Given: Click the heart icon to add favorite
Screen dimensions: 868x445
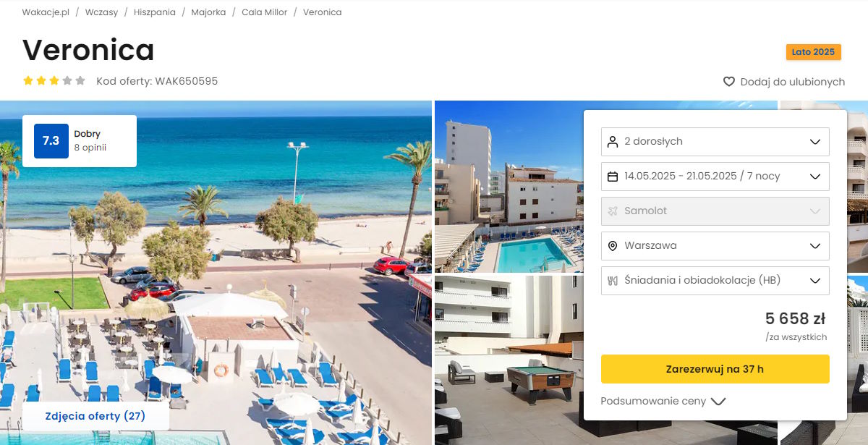Looking at the screenshot, I should (x=729, y=82).
